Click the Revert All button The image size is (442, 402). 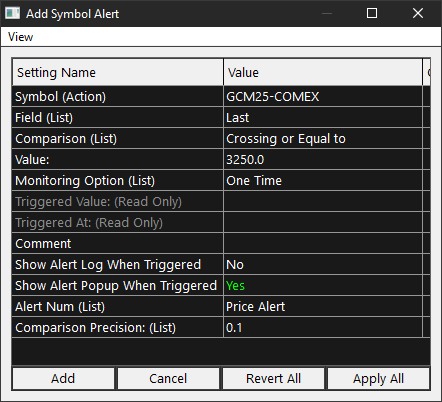click(x=273, y=379)
